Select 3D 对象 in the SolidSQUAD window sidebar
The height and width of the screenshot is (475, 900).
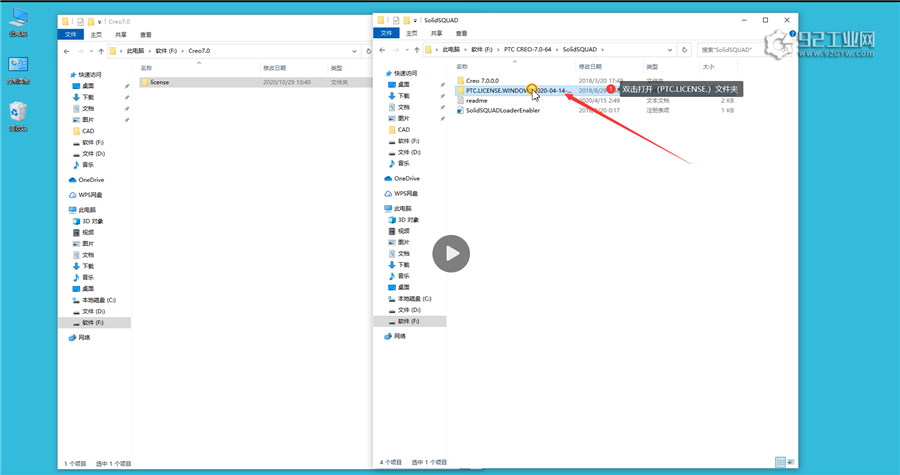coord(404,220)
